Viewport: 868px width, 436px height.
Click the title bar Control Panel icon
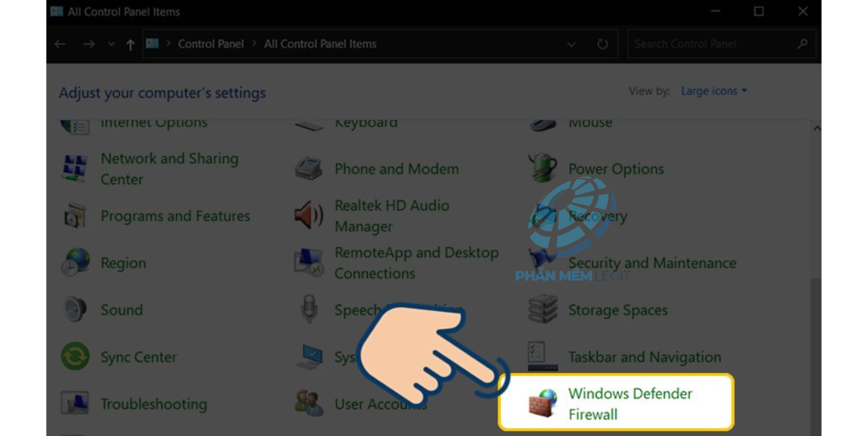tap(57, 11)
